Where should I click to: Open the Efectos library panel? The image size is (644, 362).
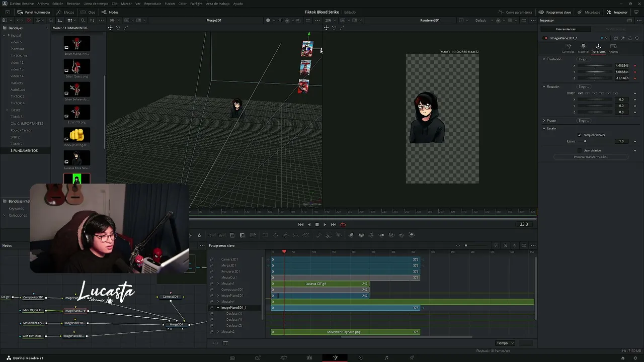click(x=65, y=12)
